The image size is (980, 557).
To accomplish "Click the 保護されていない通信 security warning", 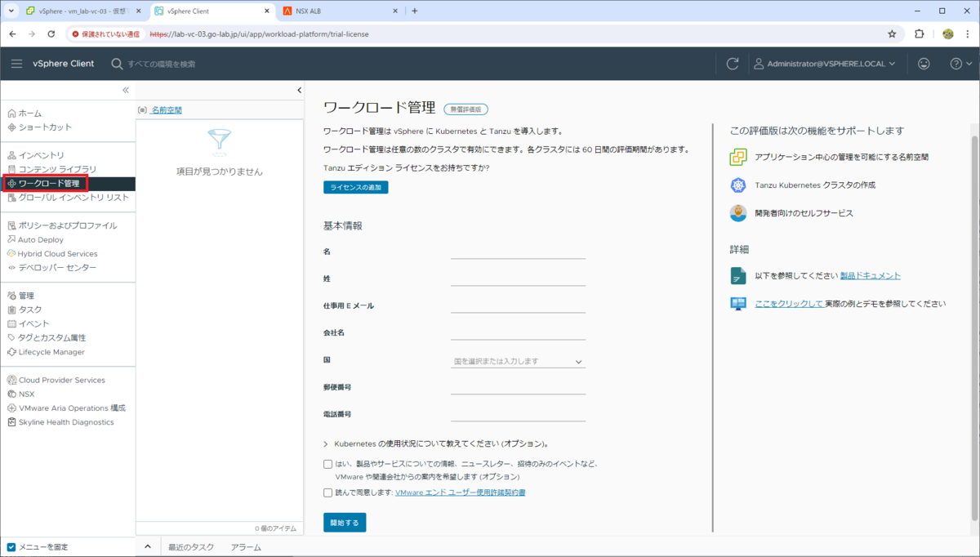I will (105, 34).
